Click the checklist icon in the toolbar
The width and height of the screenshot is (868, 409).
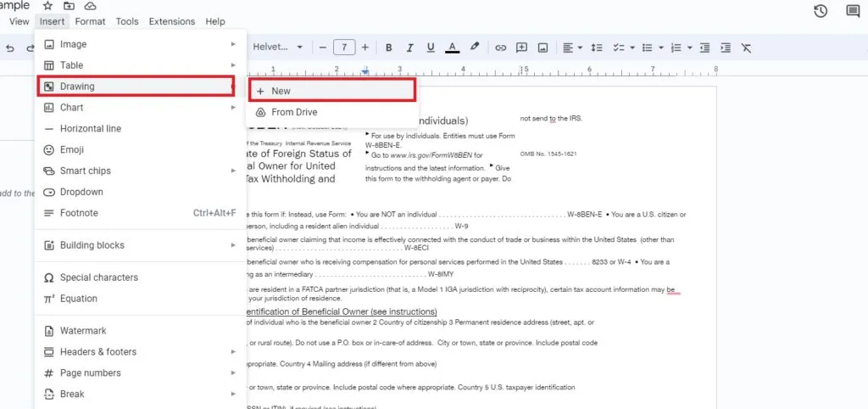tap(618, 48)
